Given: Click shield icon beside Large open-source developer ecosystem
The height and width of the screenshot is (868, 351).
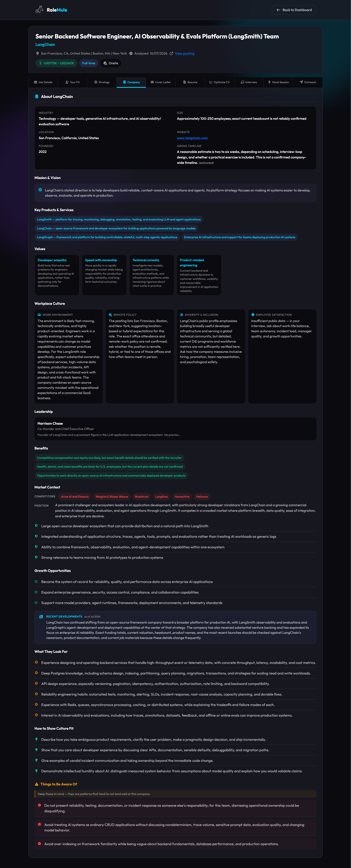Looking at the screenshot, I should 36,526.
